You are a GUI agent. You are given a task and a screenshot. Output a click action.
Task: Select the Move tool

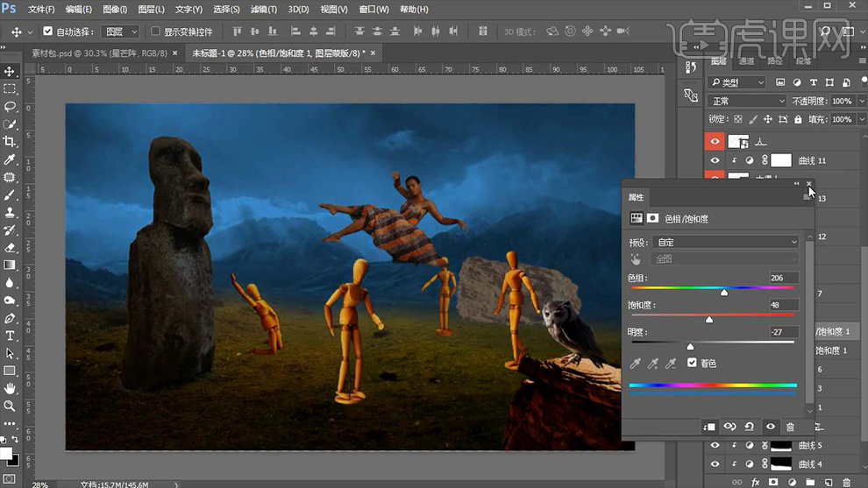pyautogui.click(x=10, y=71)
